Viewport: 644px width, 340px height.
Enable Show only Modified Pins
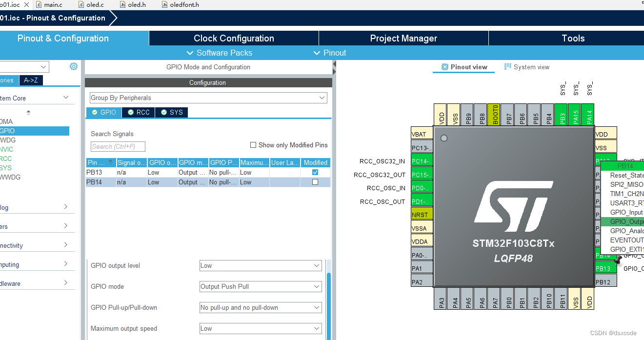point(253,144)
